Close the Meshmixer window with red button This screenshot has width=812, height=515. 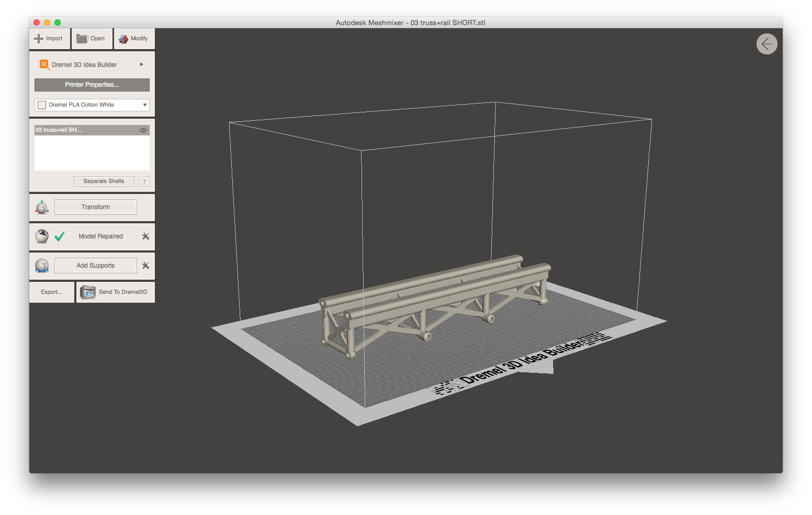pos(37,22)
